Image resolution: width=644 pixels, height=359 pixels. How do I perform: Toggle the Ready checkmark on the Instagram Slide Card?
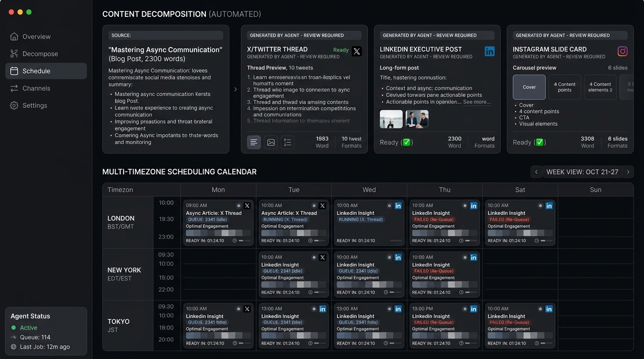(540, 142)
